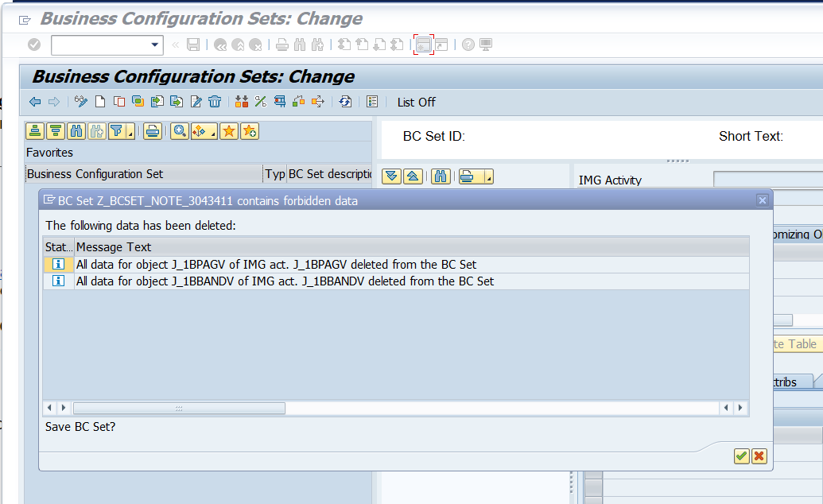Click the List Off button

click(x=416, y=103)
